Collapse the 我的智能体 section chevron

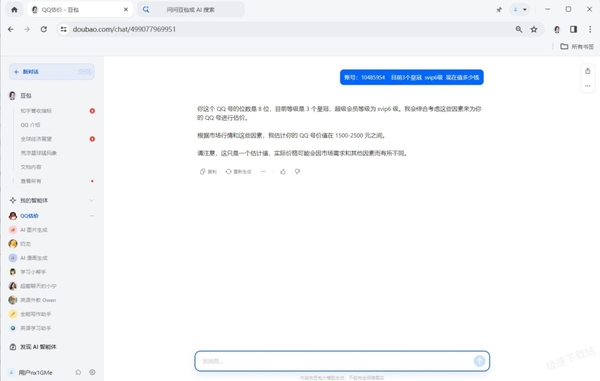coord(91,200)
